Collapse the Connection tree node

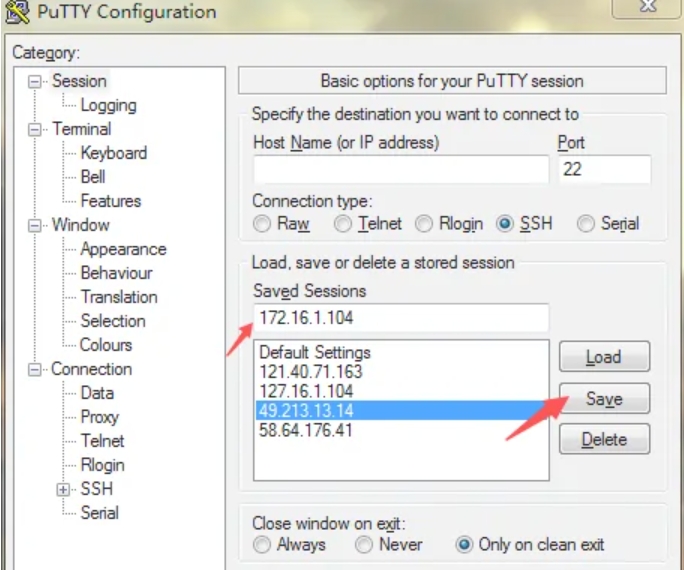34,370
